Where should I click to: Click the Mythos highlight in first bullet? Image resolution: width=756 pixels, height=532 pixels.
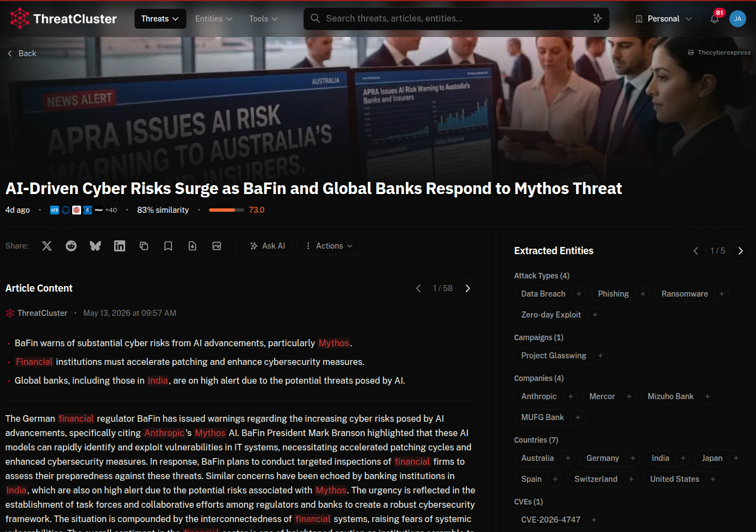coord(334,343)
